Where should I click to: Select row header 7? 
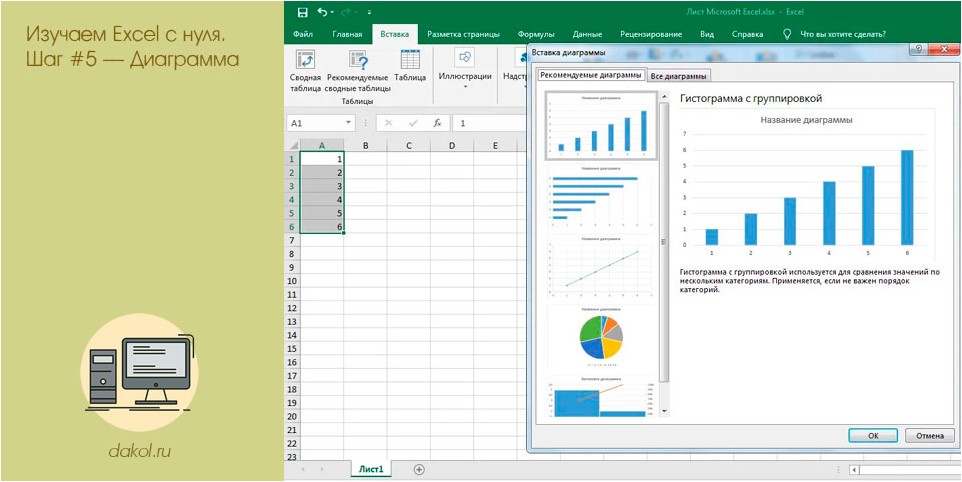[x=293, y=240]
